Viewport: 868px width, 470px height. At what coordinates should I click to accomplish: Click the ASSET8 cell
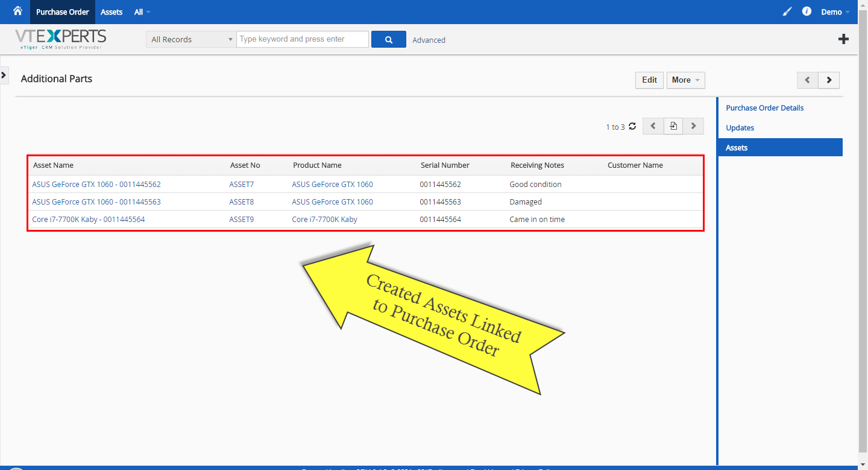(x=242, y=202)
